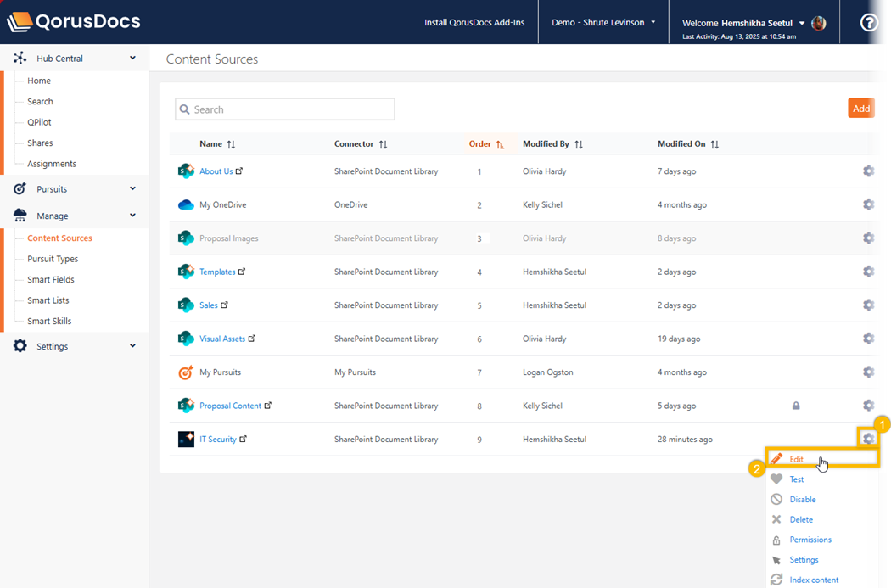Open gear menu for About Us row

tap(868, 171)
